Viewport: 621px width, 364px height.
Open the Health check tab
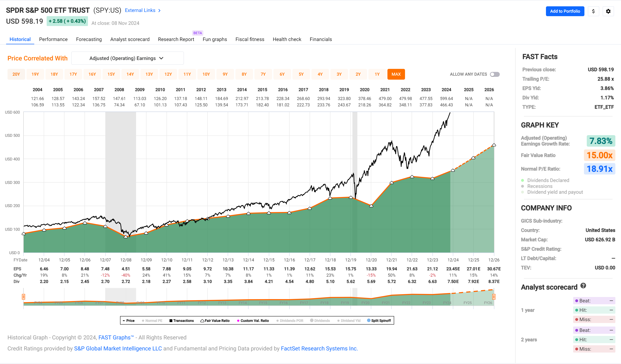tap(287, 39)
